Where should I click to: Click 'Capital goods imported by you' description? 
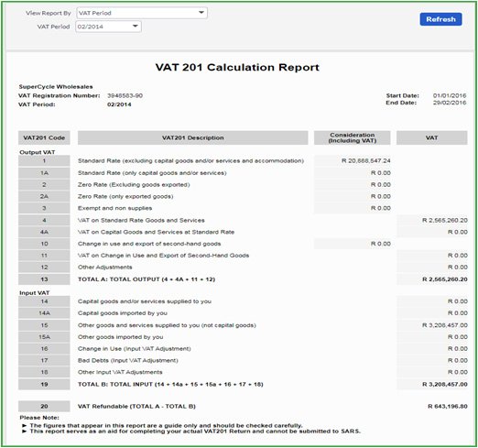(x=123, y=313)
